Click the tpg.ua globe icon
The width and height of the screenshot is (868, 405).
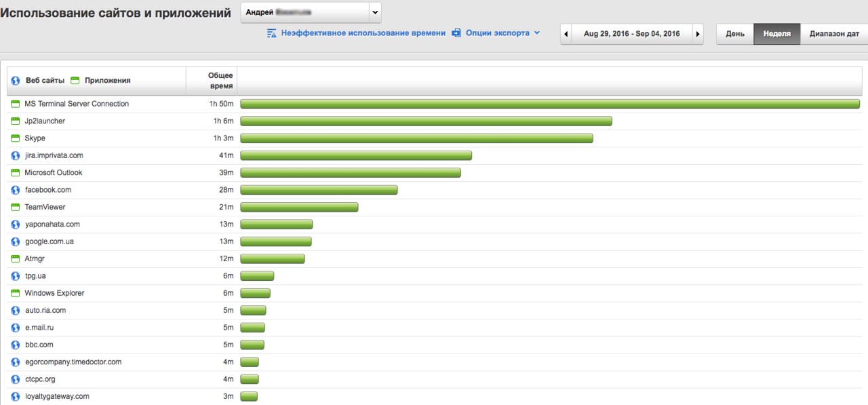tap(16, 276)
